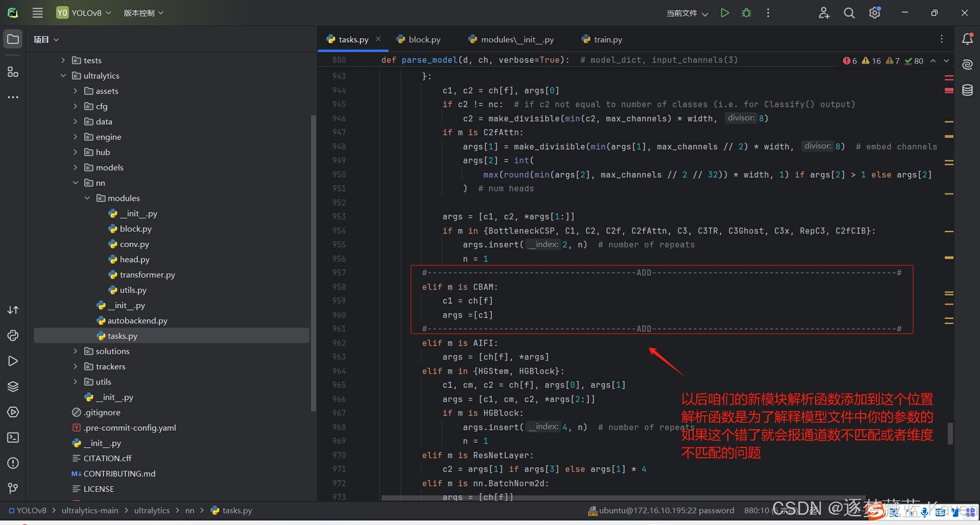Collapse the modules folder
980x525 pixels.
pyautogui.click(x=87, y=198)
